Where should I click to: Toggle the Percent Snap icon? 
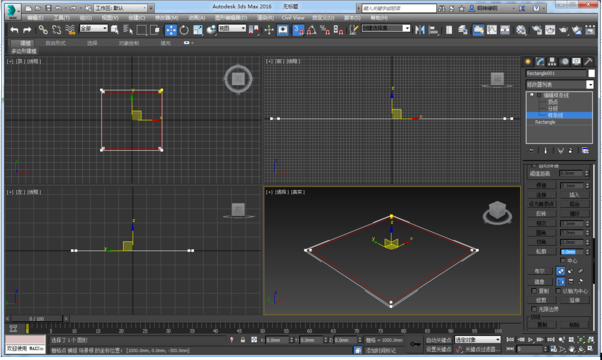(325, 30)
